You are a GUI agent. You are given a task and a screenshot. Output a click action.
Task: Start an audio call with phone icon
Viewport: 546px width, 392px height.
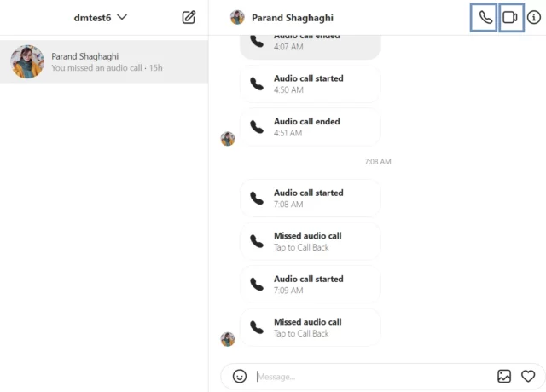tap(484, 17)
